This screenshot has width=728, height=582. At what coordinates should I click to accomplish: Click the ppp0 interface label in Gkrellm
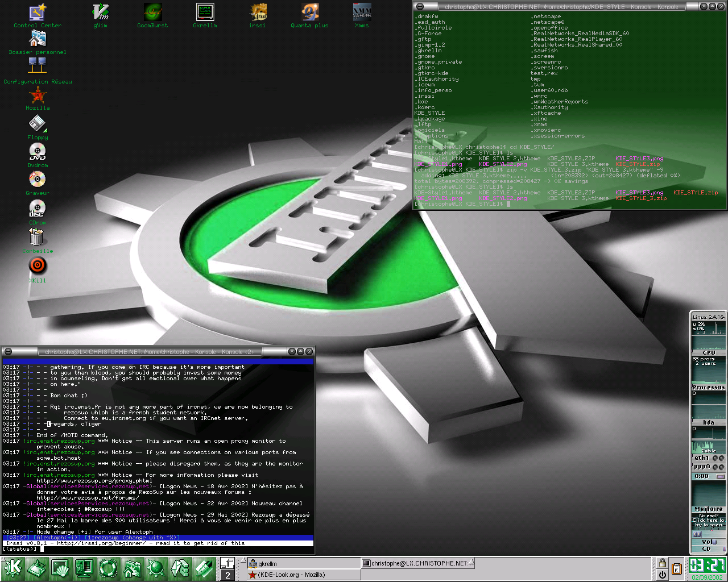tap(702, 467)
